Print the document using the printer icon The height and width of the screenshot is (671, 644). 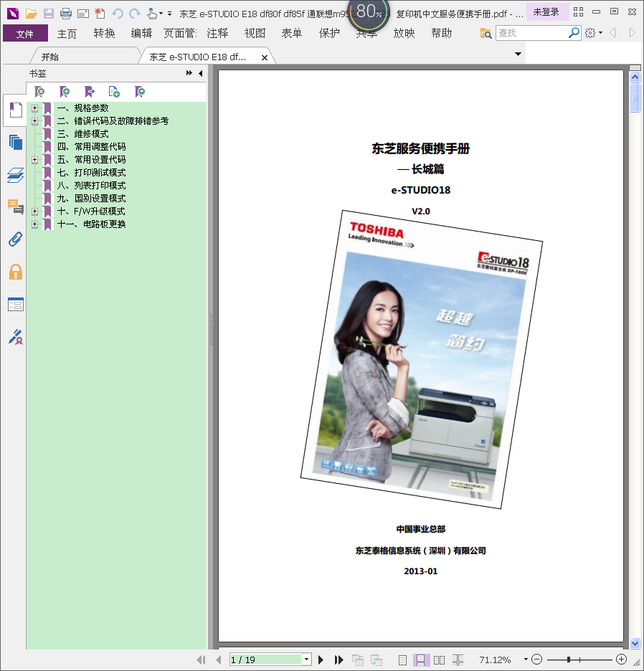66,14
